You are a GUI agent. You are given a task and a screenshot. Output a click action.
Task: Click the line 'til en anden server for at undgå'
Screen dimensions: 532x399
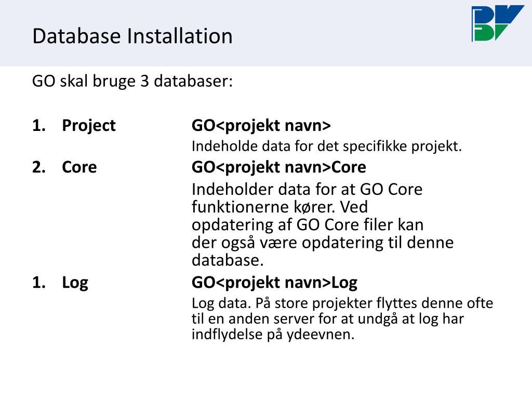[327, 319]
